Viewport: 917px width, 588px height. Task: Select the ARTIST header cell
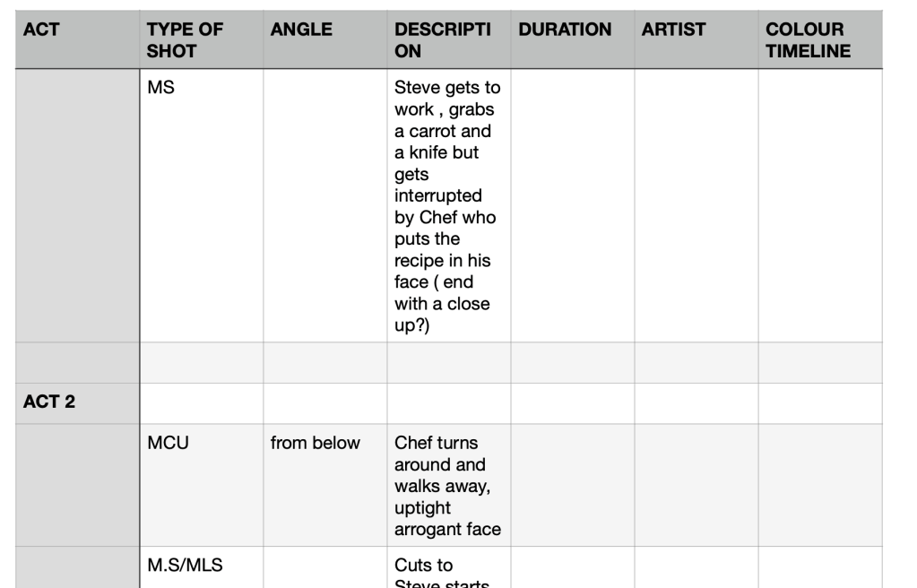[x=696, y=40]
